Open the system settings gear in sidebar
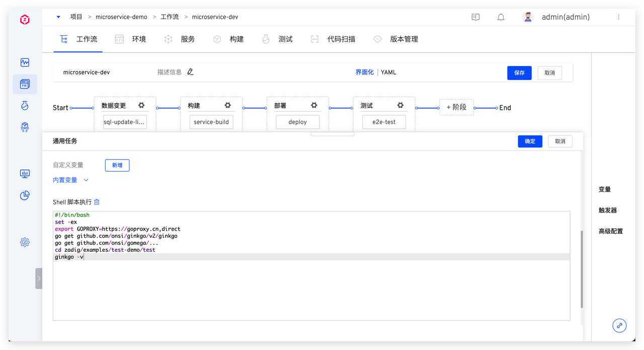Viewport: 644px width, 350px height. pyautogui.click(x=25, y=242)
